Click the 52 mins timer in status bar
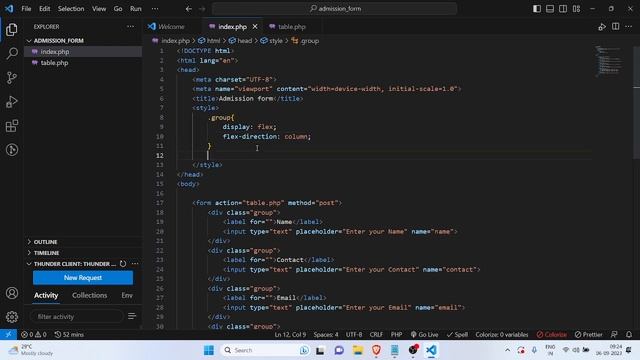Viewport: 640px width, 360px height. click(69, 334)
